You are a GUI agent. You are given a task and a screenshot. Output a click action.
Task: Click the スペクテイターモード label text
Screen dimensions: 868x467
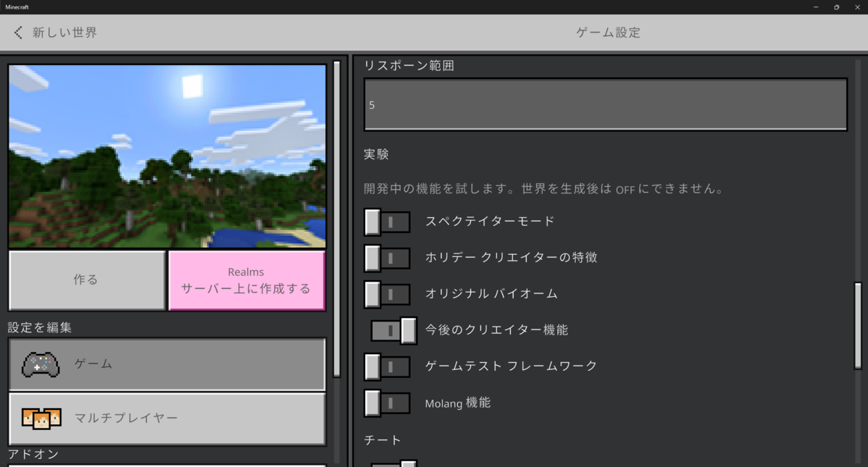(490, 222)
